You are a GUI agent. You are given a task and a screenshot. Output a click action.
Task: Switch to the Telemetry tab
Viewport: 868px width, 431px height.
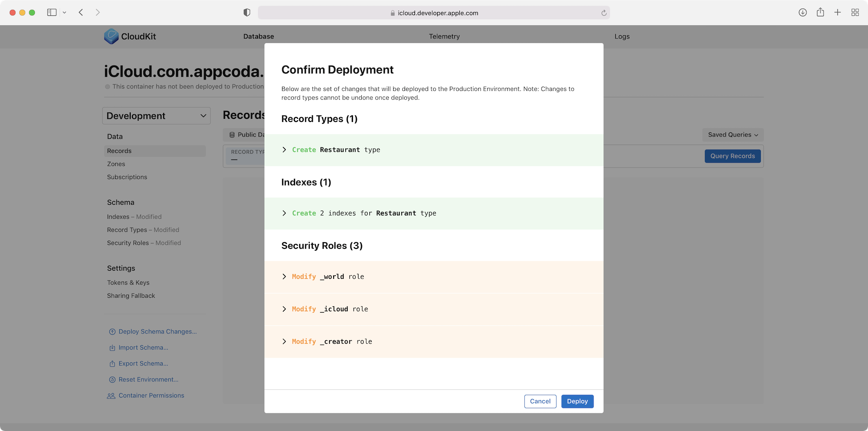[444, 37]
